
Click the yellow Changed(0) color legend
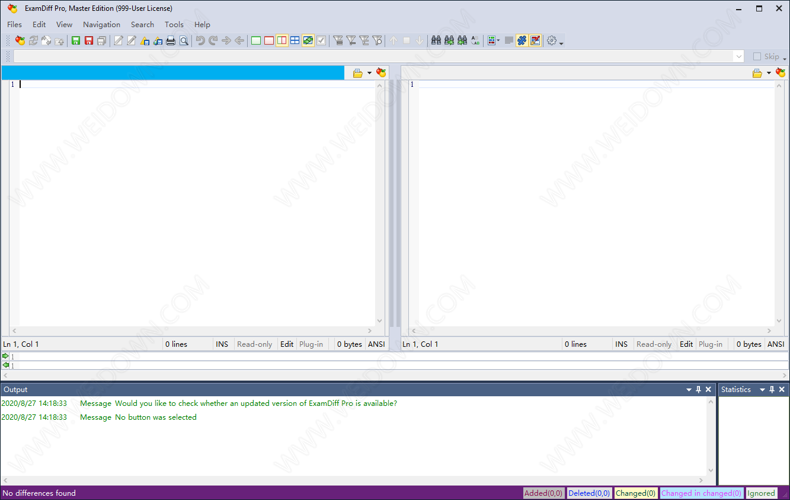636,493
